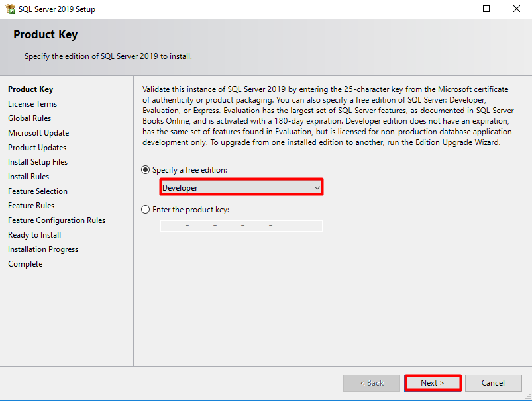Select Ready to Install in the step list
The width and height of the screenshot is (532, 401).
coord(34,235)
